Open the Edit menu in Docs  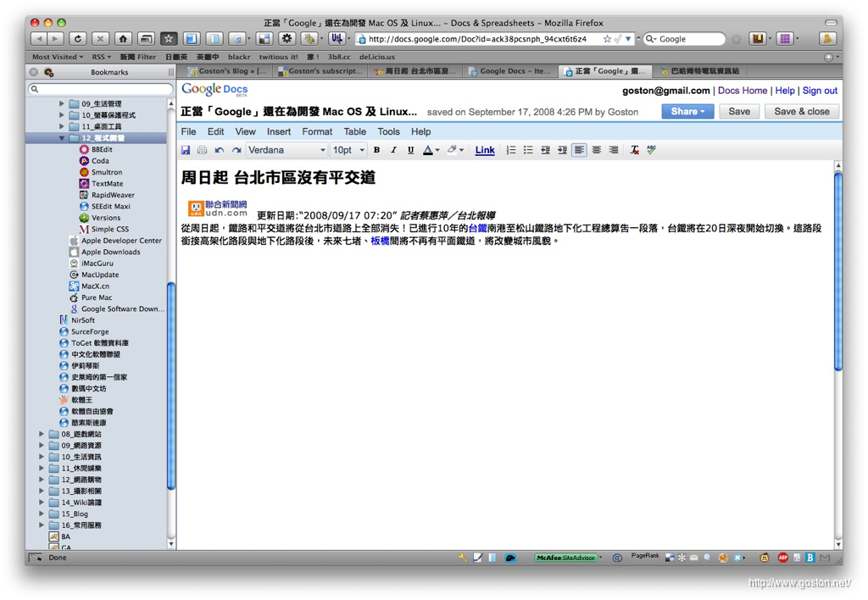(215, 131)
